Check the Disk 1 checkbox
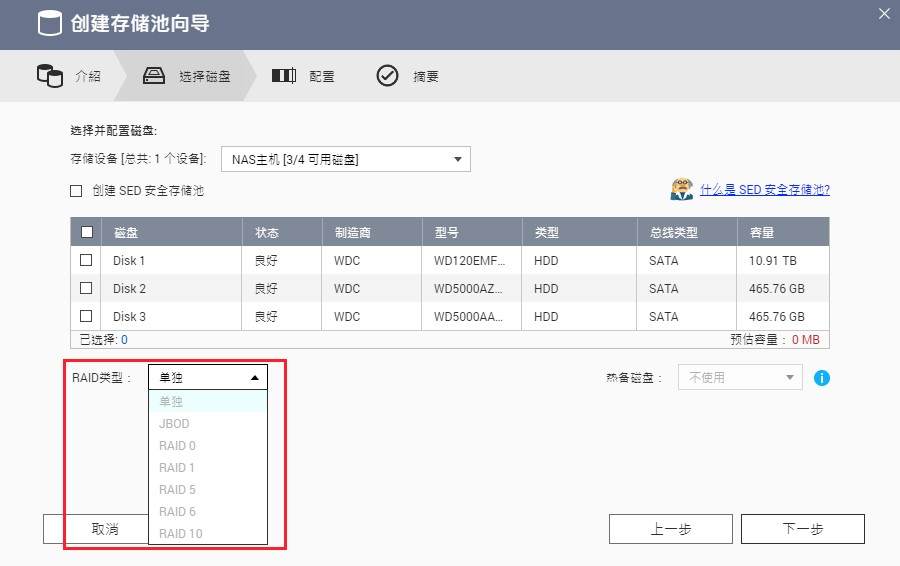This screenshot has width=900, height=566. click(86, 260)
